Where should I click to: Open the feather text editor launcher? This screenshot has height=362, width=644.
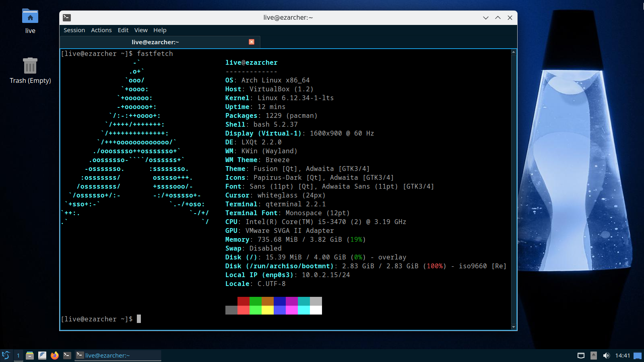42,355
